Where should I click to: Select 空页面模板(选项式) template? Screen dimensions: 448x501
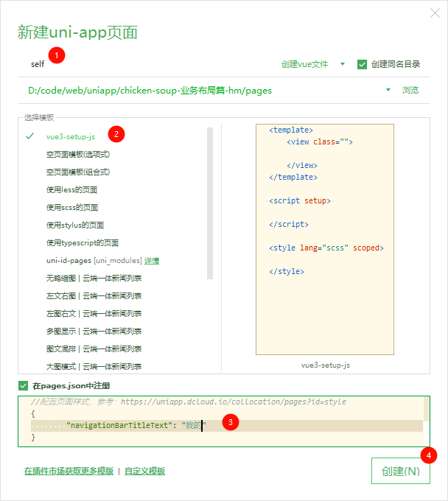tap(78, 155)
